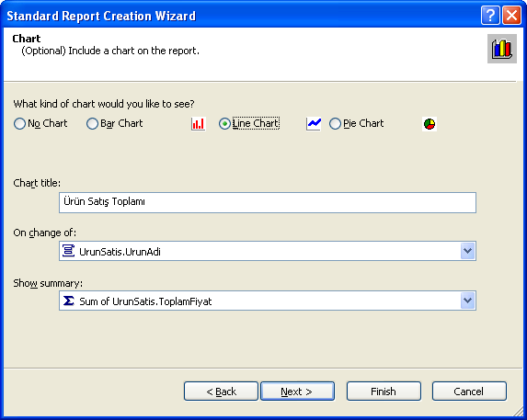The height and width of the screenshot is (420, 527).
Task: Open the Show summary dropdown arrow
Action: (467, 301)
